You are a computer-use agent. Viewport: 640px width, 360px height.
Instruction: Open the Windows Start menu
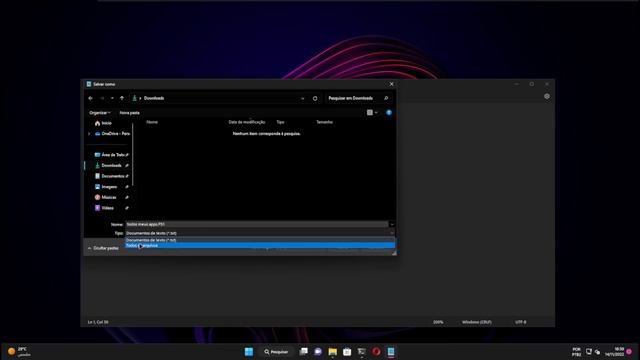coord(249,352)
